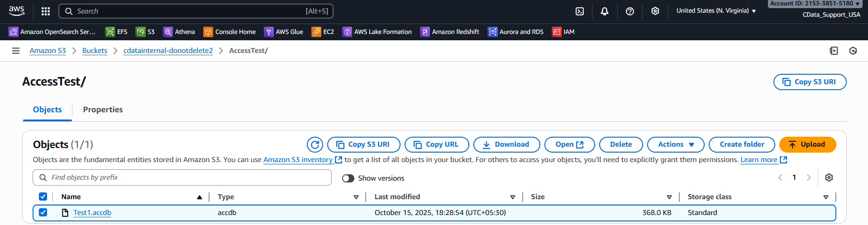Open the AWS services grid menu
The image size is (868, 225).
(46, 11)
